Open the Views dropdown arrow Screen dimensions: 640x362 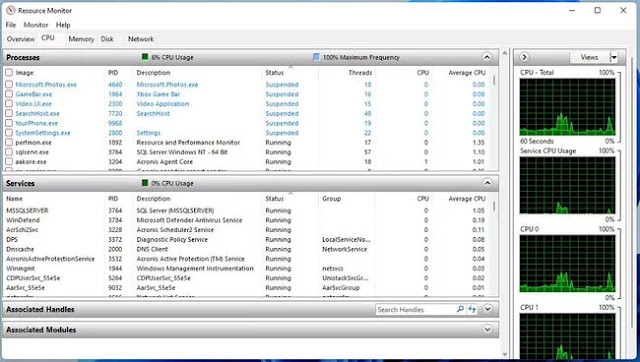[614, 58]
